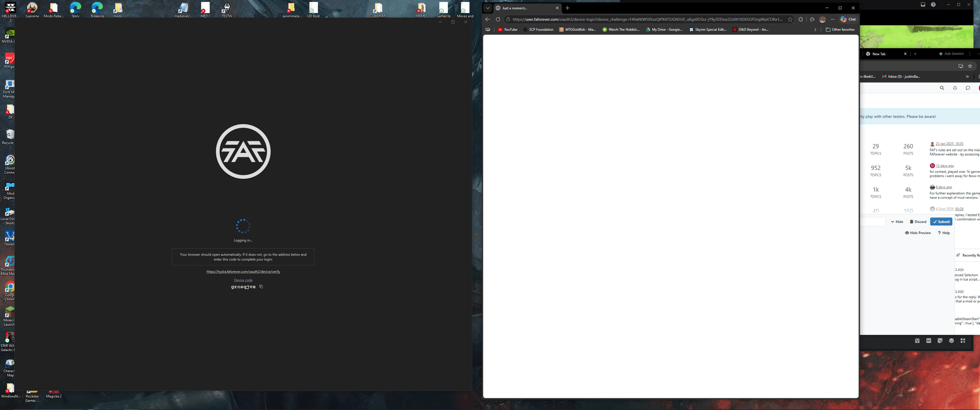Add a new tab in Chrome window
This screenshot has width=980, height=410.
(x=915, y=54)
